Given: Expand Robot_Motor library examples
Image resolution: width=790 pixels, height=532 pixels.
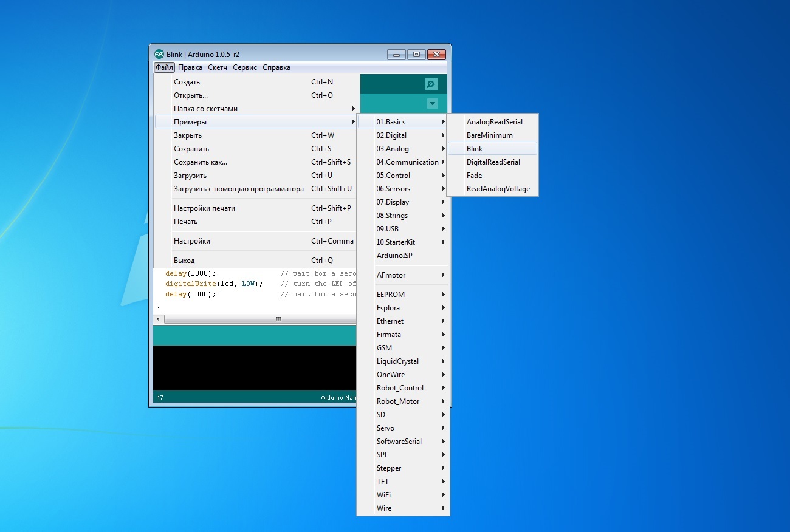Looking at the screenshot, I should point(403,401).
